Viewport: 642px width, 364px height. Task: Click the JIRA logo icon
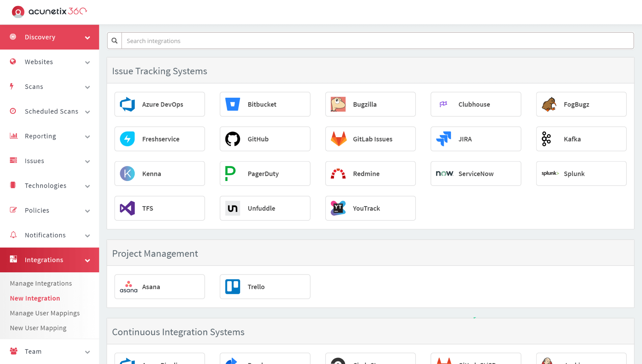(x=443, y=139)
